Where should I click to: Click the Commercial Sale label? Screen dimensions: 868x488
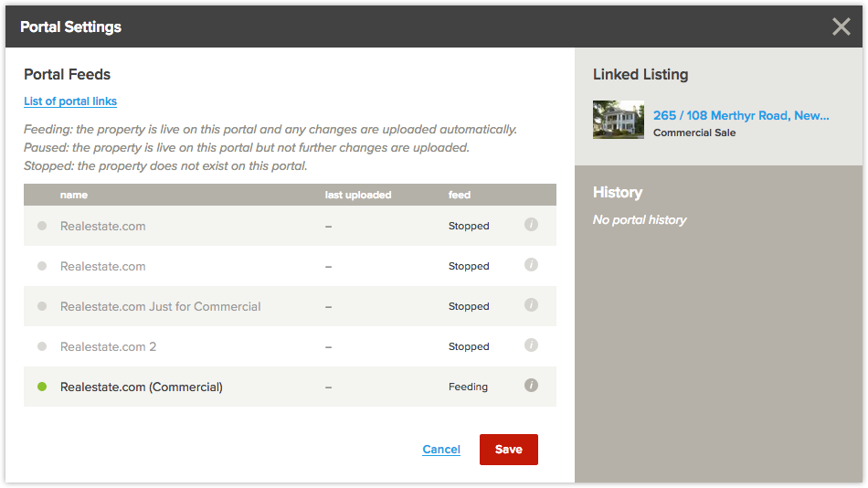click(694, 133)
